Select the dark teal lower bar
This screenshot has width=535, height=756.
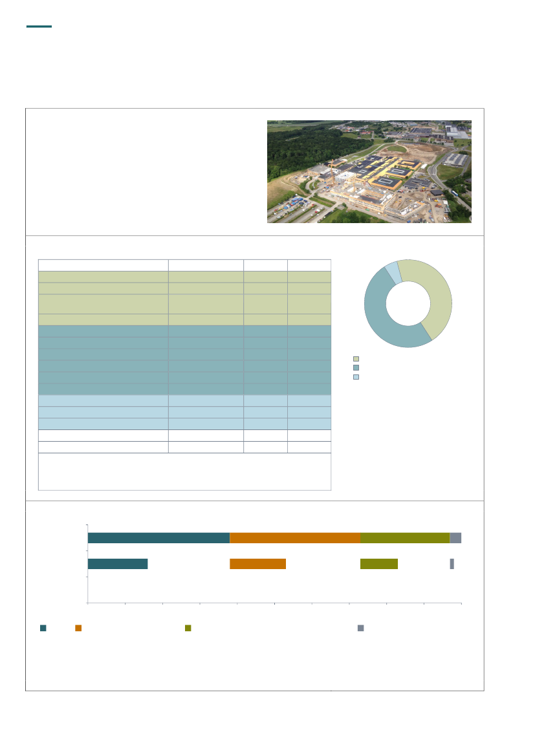118,564
